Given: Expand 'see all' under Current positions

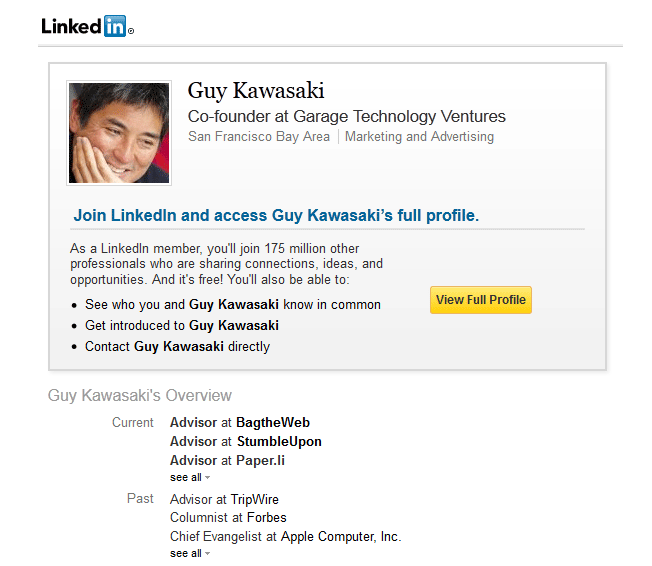Looking at the screenshot, I should point(186,477).
